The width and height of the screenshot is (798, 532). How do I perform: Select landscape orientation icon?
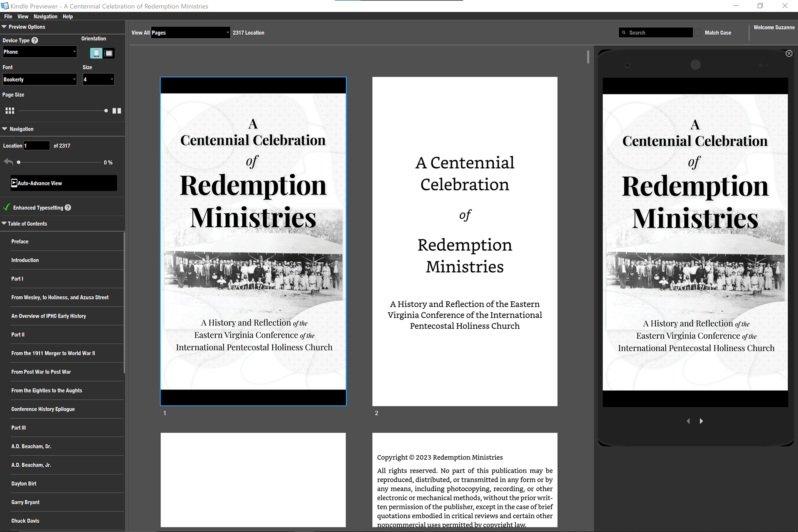point(109,53)
